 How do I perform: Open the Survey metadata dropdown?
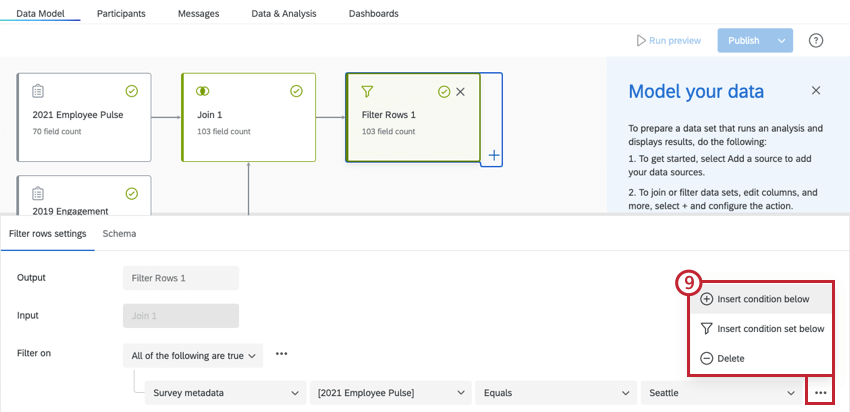(x=224, y=394)
